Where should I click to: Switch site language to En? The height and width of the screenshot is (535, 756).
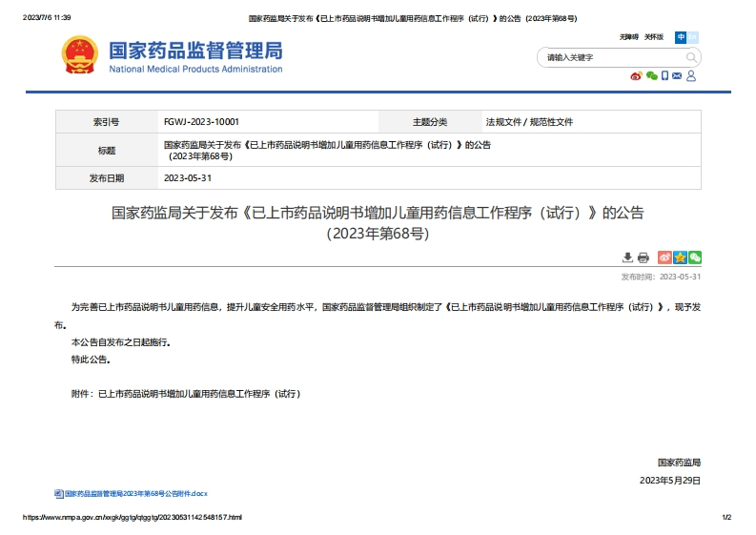(x=693, y=37)
